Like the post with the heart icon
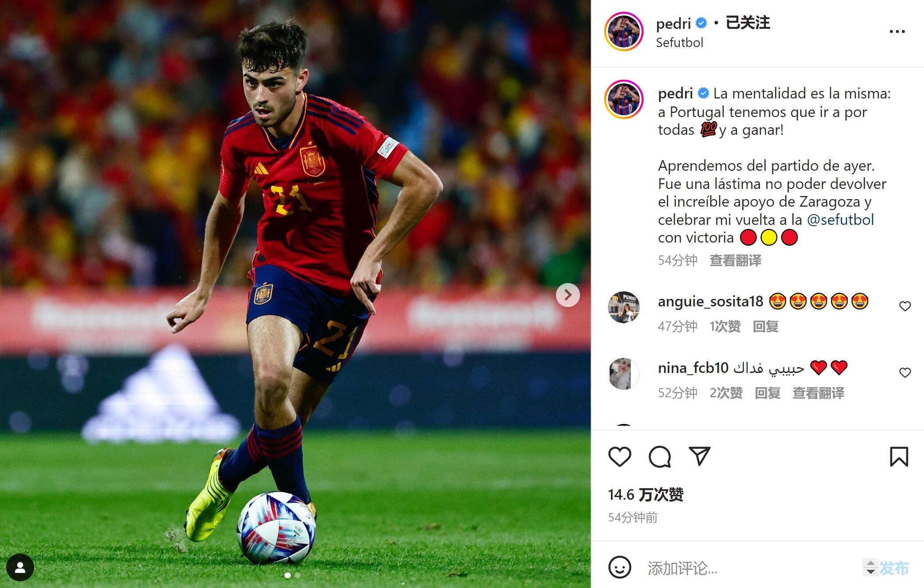Image resolution: width=924 pixels, height=588 pixels. [x=619, y=457]
